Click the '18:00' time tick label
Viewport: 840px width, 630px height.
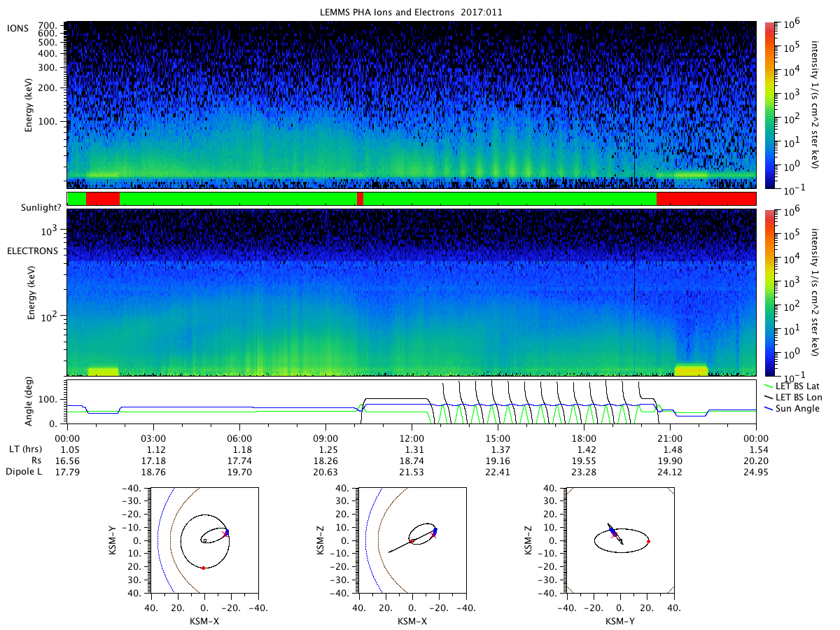(x=584, y=437)
